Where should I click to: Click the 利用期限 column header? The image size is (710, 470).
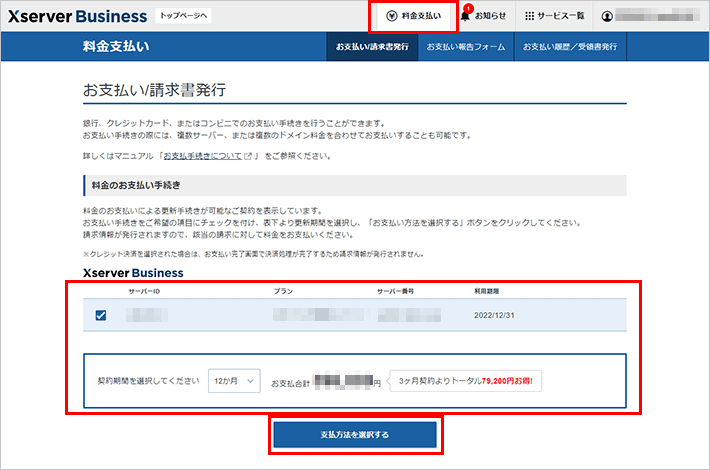click(x=486, y=291)
